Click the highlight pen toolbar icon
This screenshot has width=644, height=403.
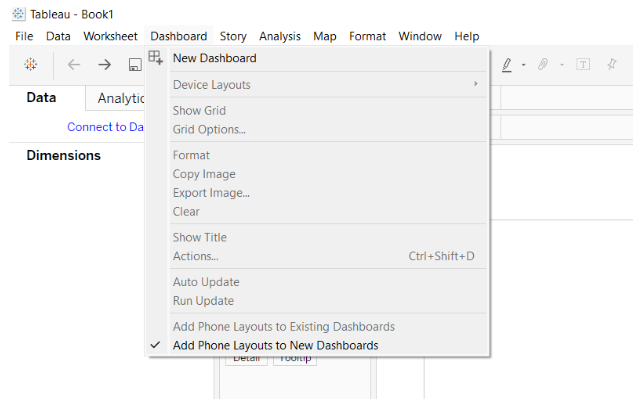tap(506, 64)
